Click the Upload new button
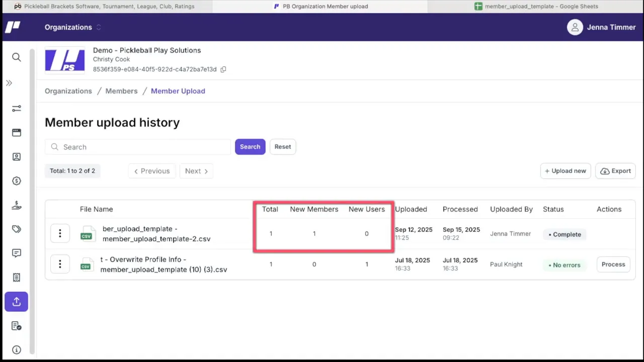 565,170
